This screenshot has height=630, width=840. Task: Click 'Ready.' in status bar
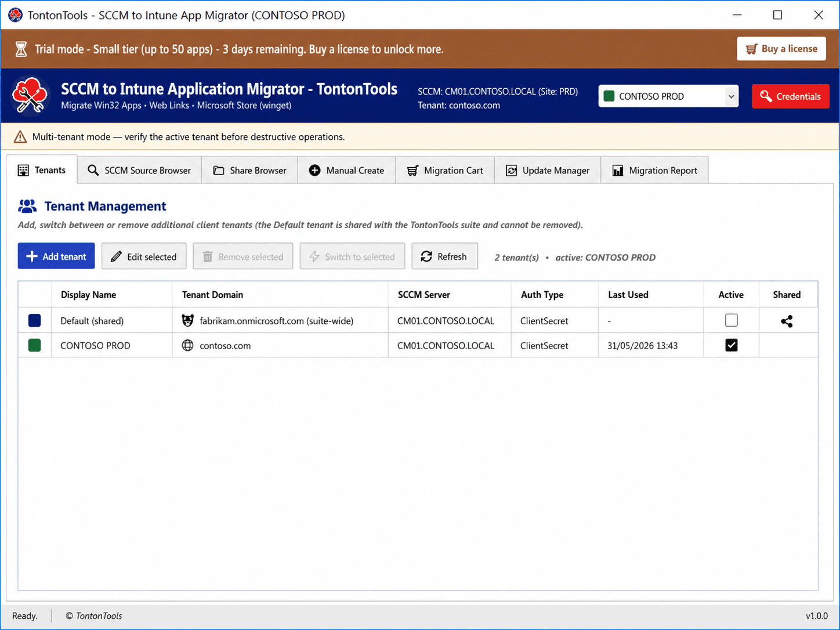(x=25, y=616)
